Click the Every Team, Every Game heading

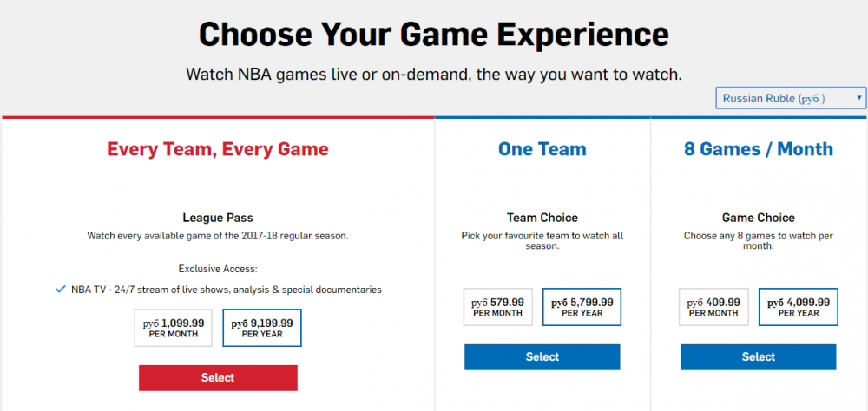coord(218,149)
